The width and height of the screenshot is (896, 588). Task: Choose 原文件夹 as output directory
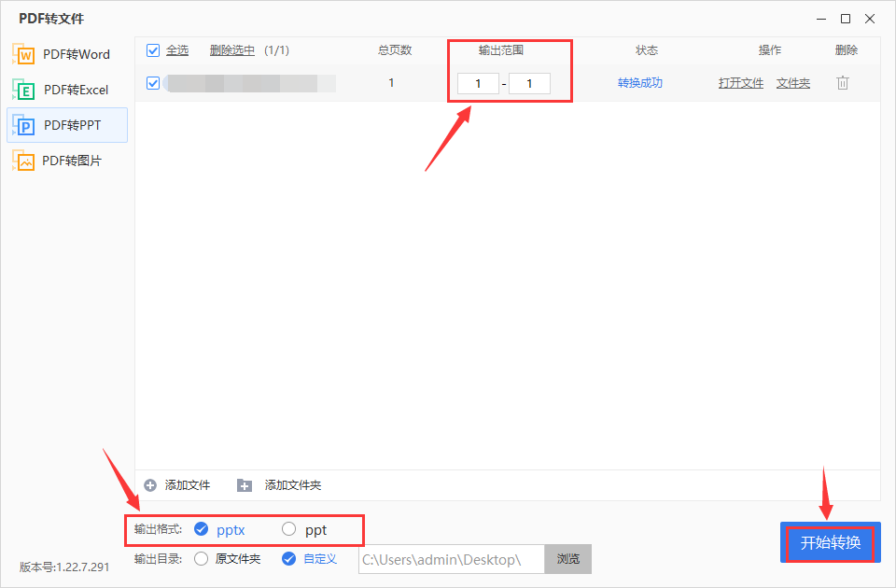point(201,559)
